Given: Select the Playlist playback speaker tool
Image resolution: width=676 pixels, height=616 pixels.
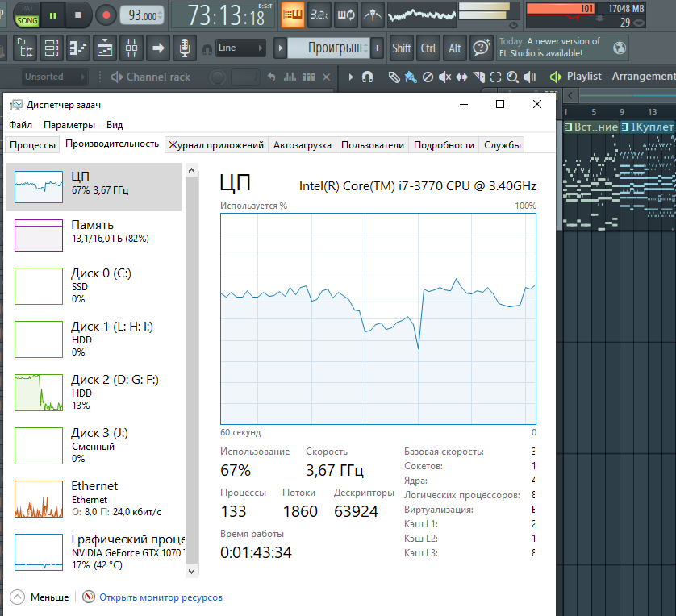Looking at the screenshot, I should coord(529,77).
